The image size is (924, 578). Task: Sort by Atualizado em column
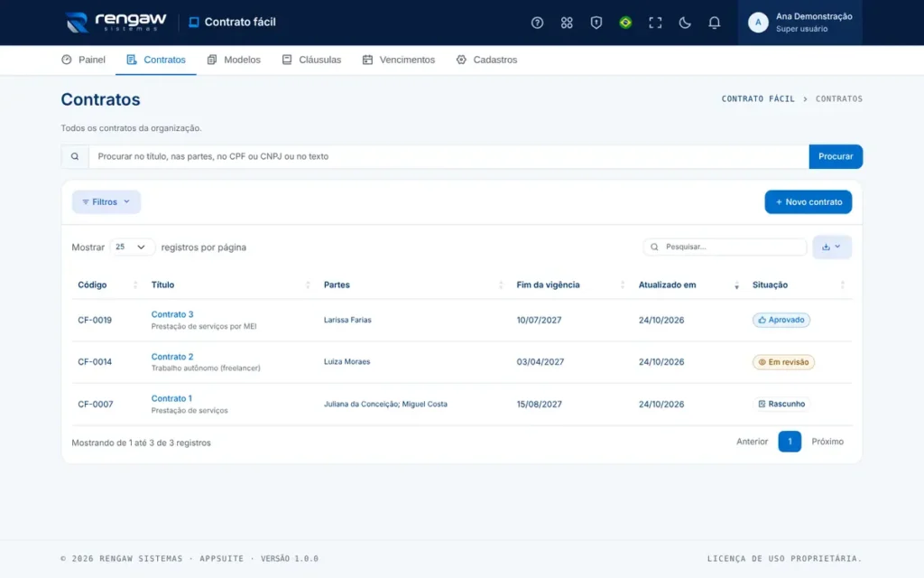click(x=688, y=284)
